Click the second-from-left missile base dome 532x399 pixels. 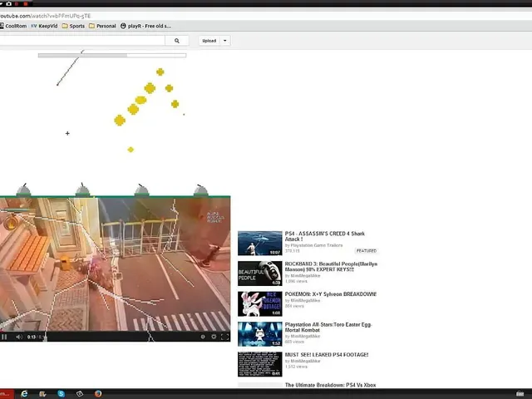[82, 190]
